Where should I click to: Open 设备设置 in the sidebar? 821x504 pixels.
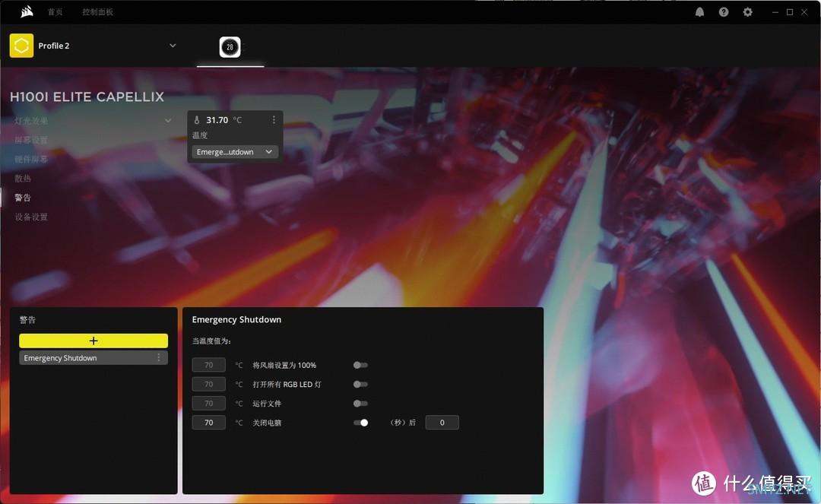point(31,217)
